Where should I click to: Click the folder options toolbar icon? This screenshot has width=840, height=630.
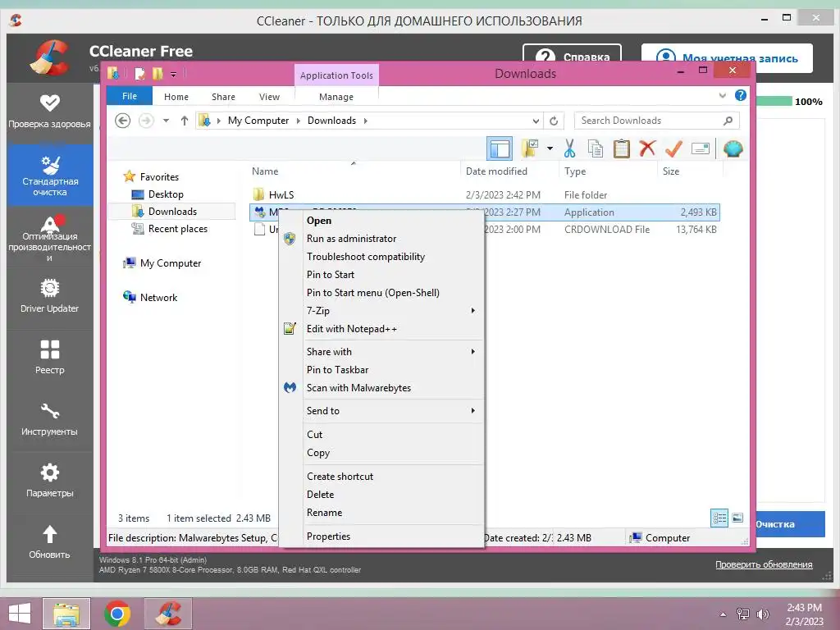pyautogui.click(x=530, y=148)
